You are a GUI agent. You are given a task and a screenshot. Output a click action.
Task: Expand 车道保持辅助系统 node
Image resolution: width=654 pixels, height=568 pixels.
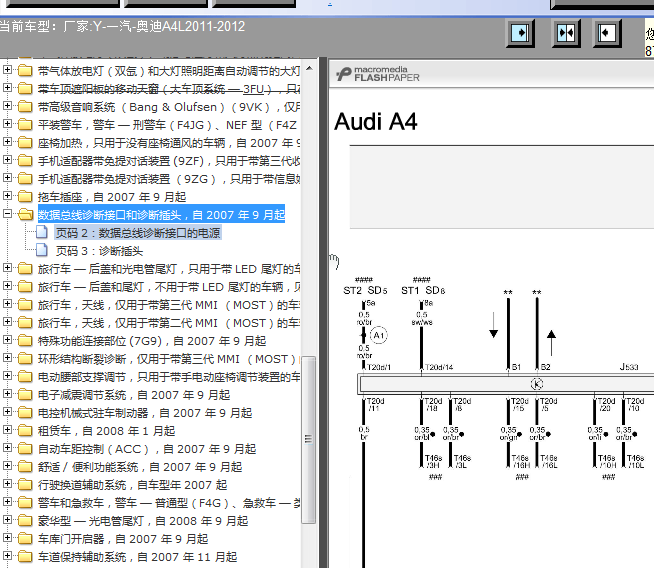click(x=7, y=555)
